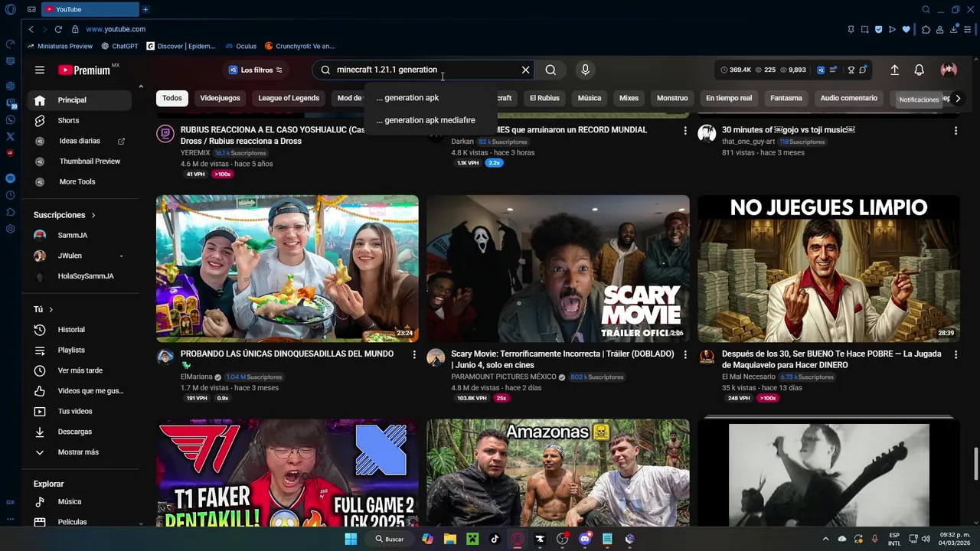The image size is (980, 551).
Task: Open the NO JUEGUES LIMPIO thumbnail
Action: tap(828, 269)
